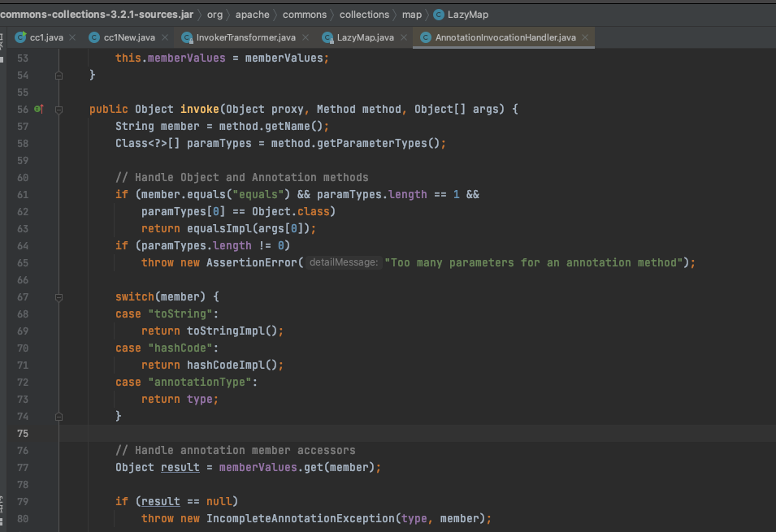
Task: Collapse the constructor fold marker at line 54
Action: 59,76
